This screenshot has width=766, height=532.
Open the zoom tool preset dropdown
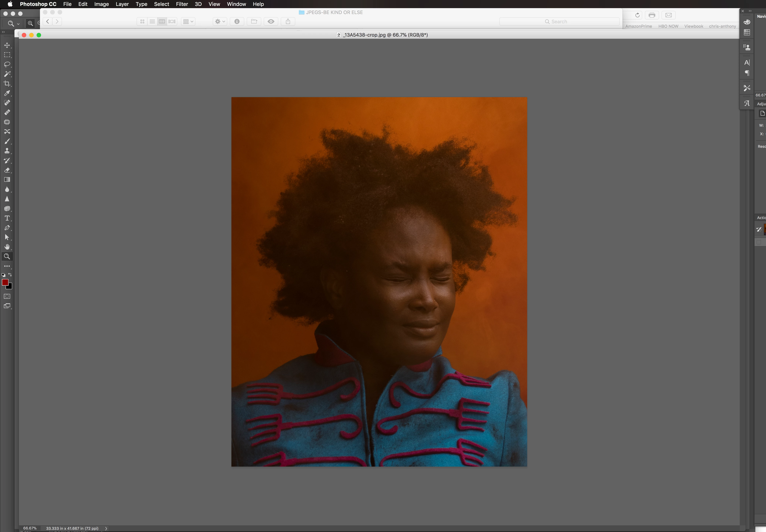pyautogui.click(x=14, y=24)
